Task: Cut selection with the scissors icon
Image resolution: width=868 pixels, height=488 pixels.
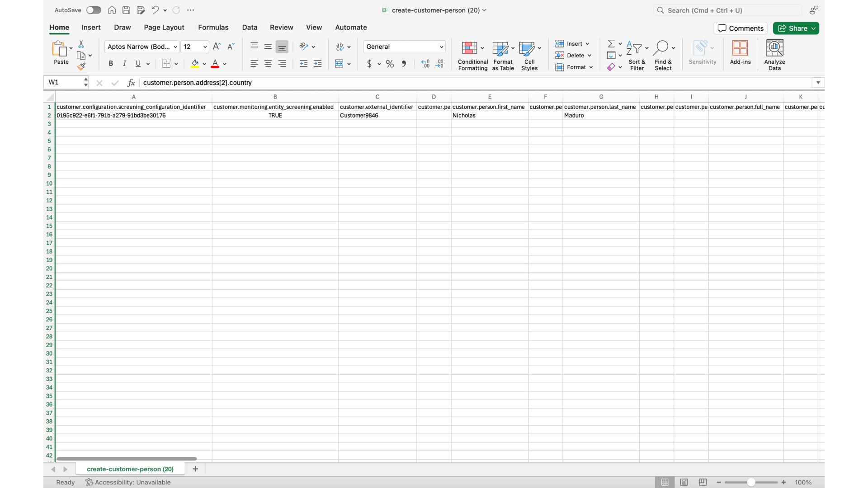Action: tap(81, 44)
